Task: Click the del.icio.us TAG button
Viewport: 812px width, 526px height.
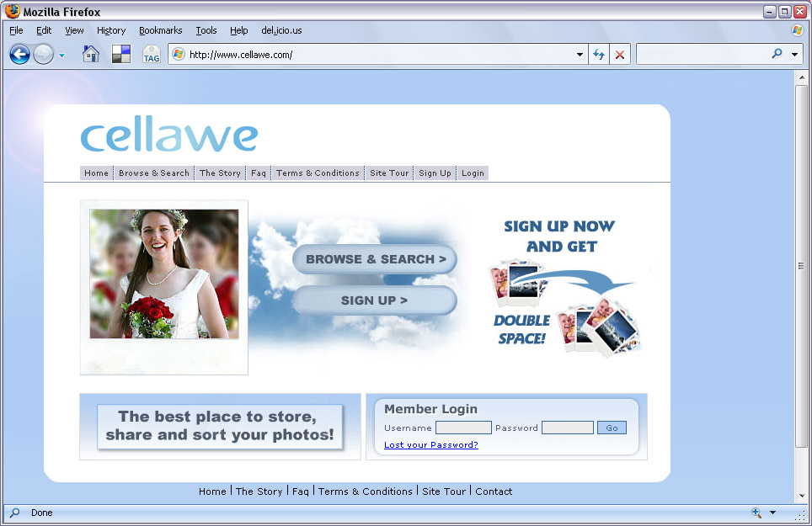Action: click(152, 55)
